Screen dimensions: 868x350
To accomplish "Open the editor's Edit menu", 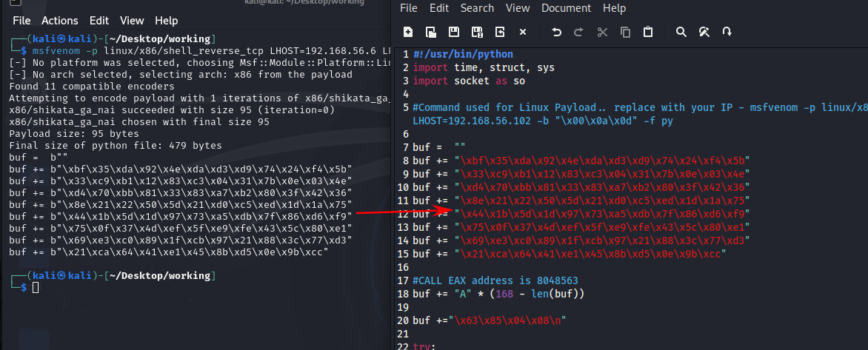I will (x=439, y=8).
